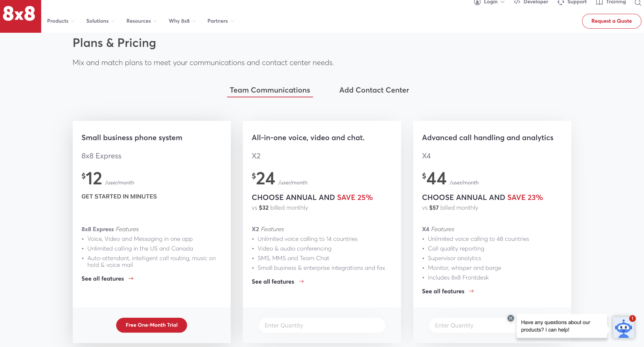Click X2 Enter Quantity field

point(322,325)
